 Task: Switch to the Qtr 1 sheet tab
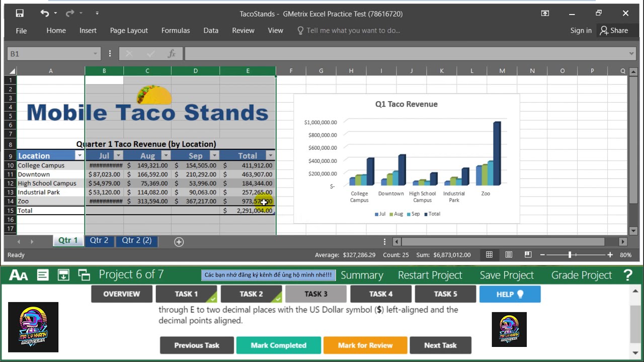(68, 240)
